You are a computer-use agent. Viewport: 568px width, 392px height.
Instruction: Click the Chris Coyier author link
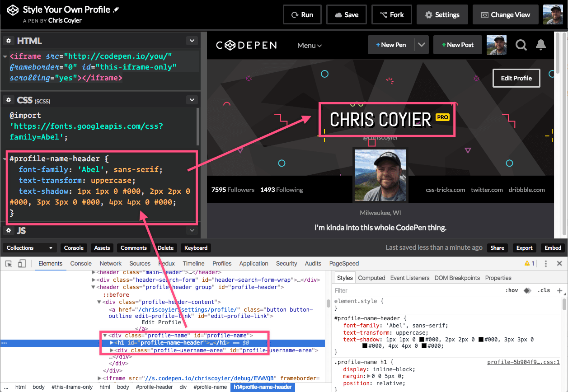[65, 20]
